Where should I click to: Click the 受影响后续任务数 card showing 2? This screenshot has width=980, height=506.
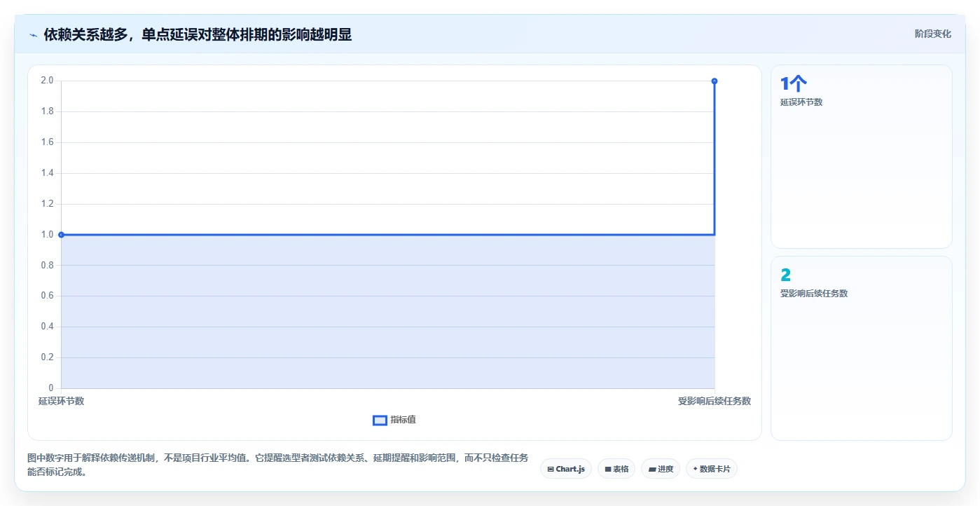862,348
